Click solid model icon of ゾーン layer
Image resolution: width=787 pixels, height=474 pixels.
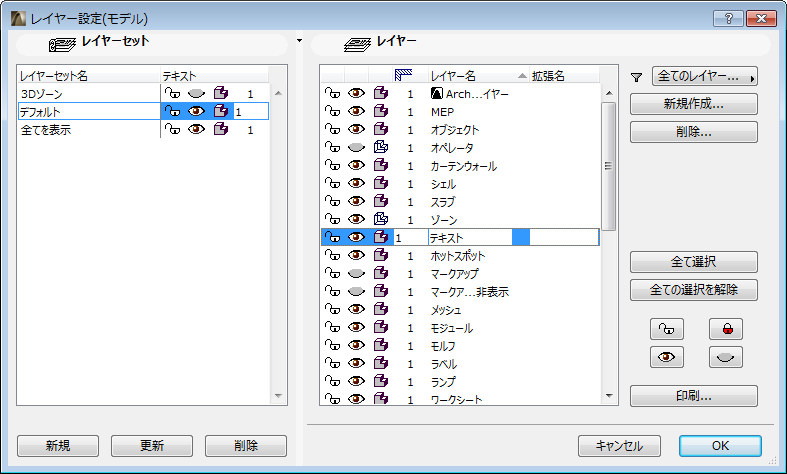(x=381, y=219)
